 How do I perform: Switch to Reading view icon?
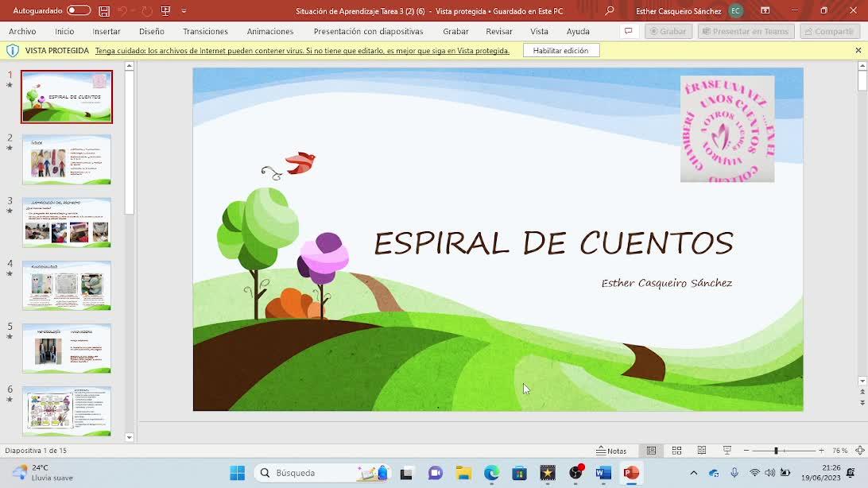point(702,451)
